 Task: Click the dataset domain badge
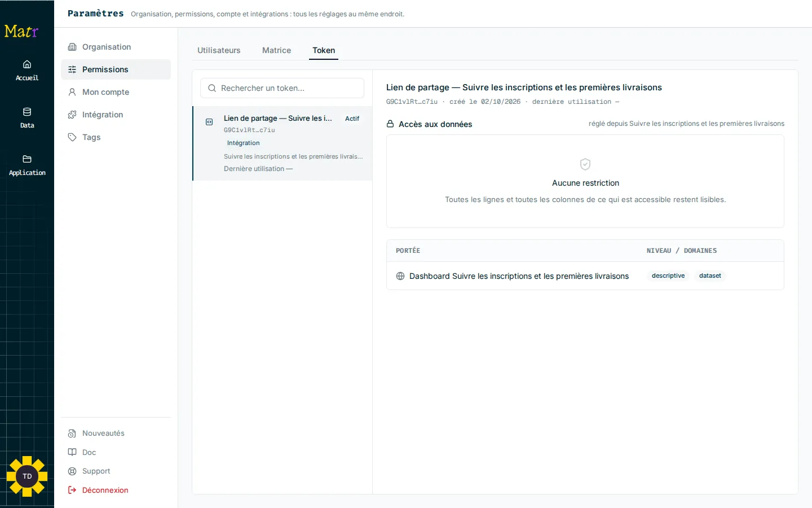click(x=710, y=276)
